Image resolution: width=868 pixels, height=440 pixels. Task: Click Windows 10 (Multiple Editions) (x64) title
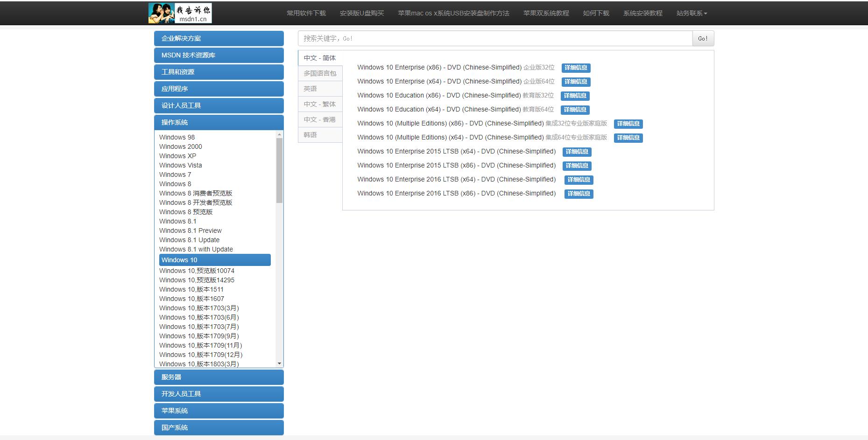451,137
